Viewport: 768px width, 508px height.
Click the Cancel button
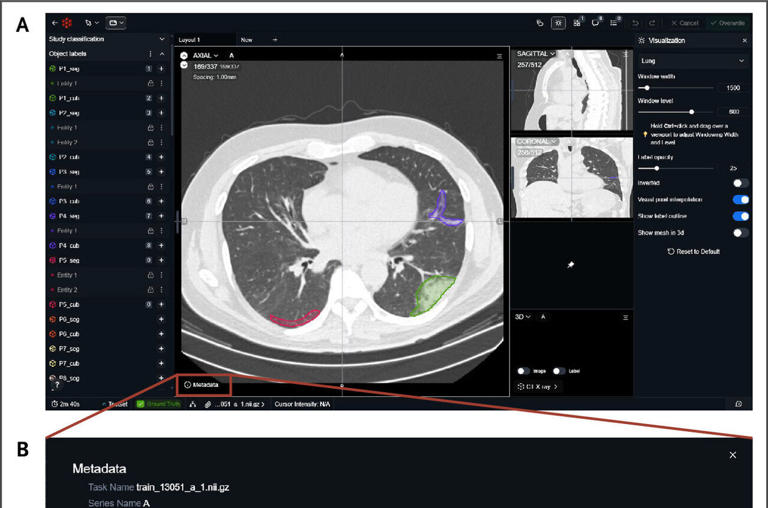click(x=685, y=23)
